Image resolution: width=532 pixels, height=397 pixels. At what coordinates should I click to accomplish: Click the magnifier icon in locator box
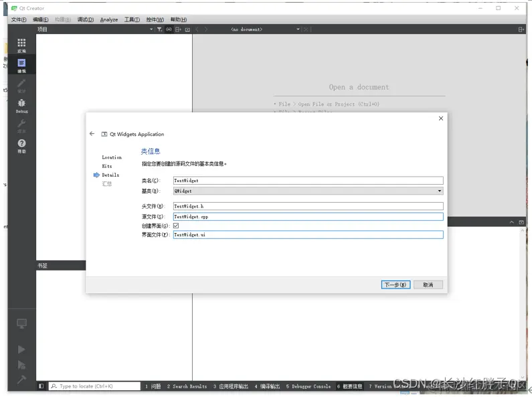(54, 386)
